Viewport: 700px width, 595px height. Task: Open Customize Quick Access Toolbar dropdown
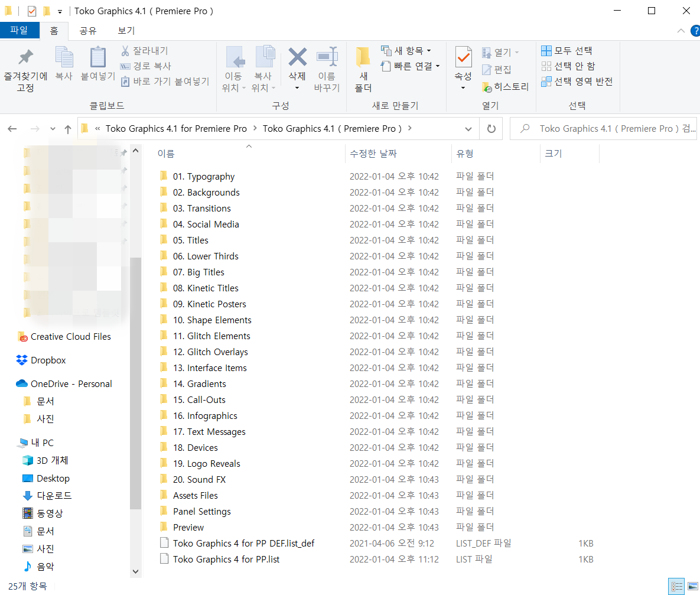[60, 12]
